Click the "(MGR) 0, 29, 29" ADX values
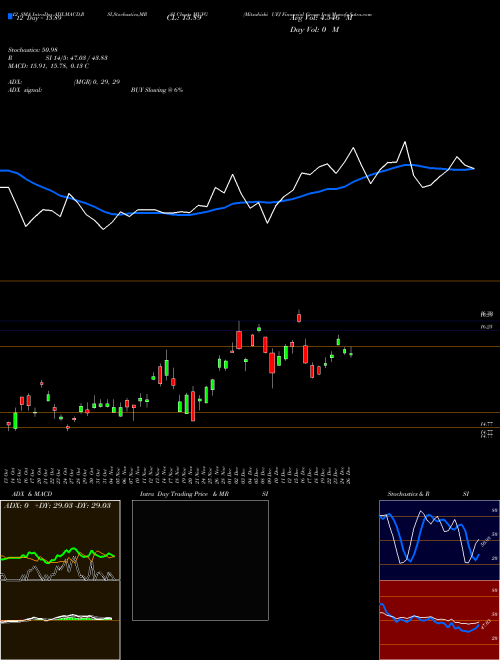Viewport: 500px width, 660px height. tap(97, 82)
